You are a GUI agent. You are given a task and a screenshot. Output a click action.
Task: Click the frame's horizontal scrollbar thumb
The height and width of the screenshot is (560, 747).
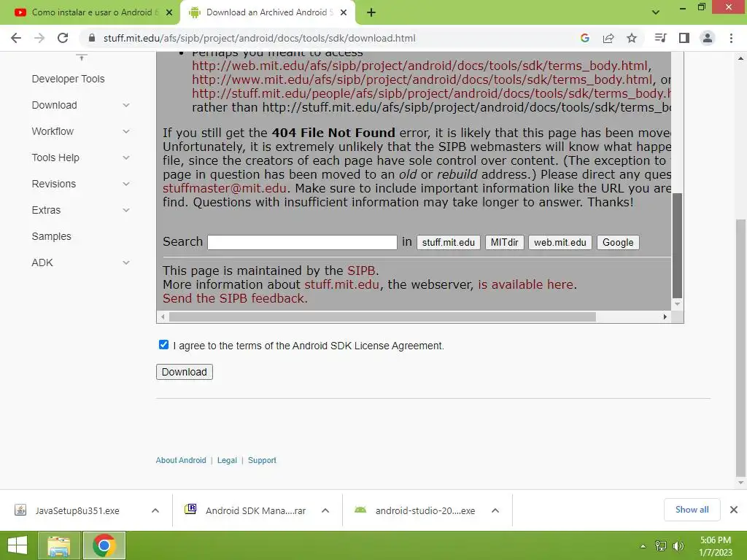click(382, 316)
